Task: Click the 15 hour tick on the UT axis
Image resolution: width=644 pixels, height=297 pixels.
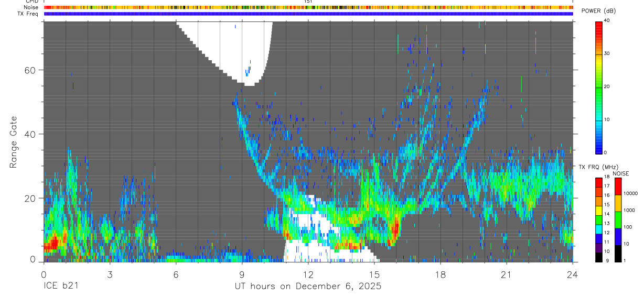Action: (x=374, y=274)
